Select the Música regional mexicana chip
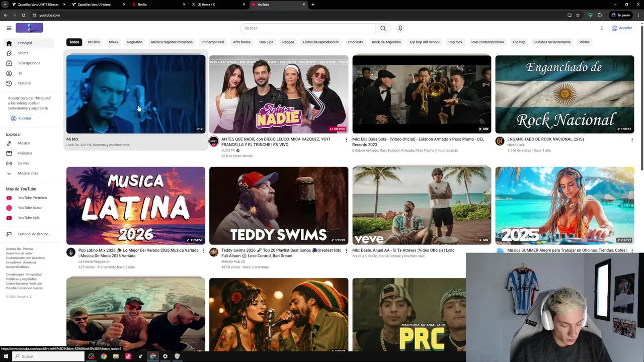Image resolution: width=644 pixels, height=362 pixels. (x=172, y=42)
